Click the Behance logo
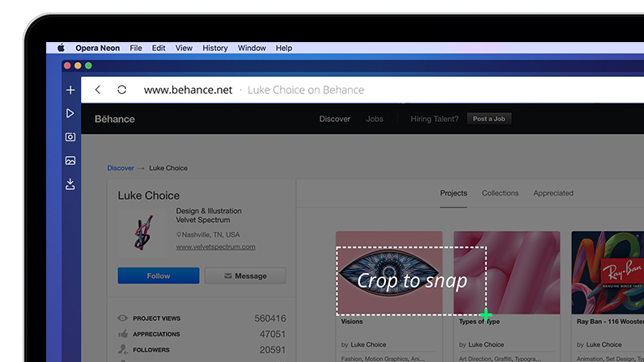This screenshot has width=644, height=362. [x=115, y=119]
